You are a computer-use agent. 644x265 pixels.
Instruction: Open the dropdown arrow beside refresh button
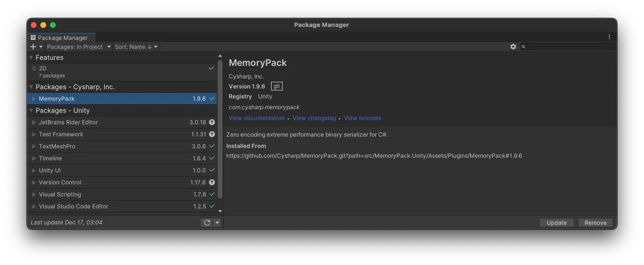click(217, 223)
